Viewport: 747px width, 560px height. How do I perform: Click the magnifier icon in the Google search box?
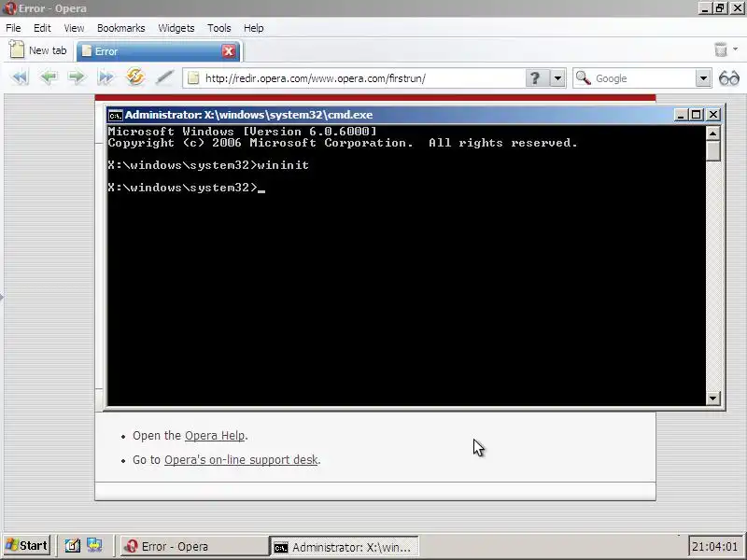(583, 77)
